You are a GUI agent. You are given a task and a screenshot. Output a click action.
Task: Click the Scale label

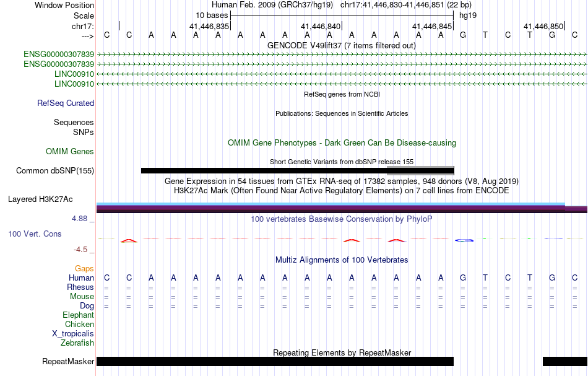pyautogui.click(x=84, y=16)
